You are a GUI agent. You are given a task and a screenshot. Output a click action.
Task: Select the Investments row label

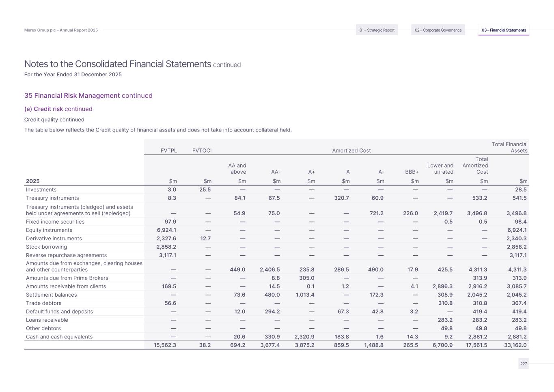41,190
